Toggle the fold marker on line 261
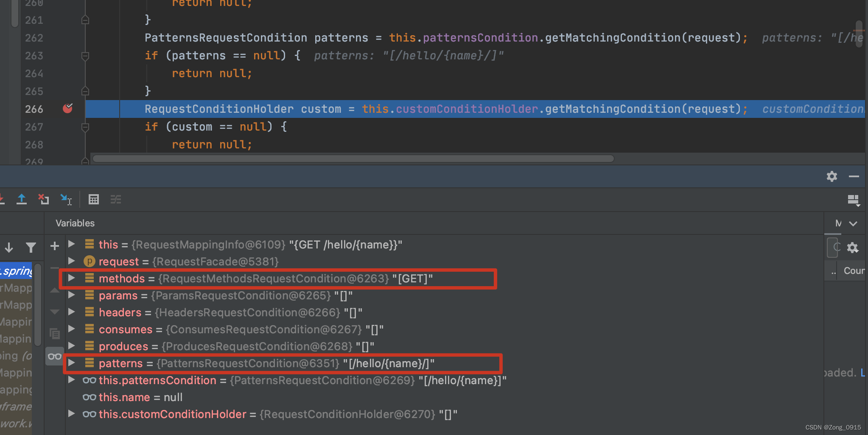Viewport: 868px width, 435px height. (x=85, y=20)
